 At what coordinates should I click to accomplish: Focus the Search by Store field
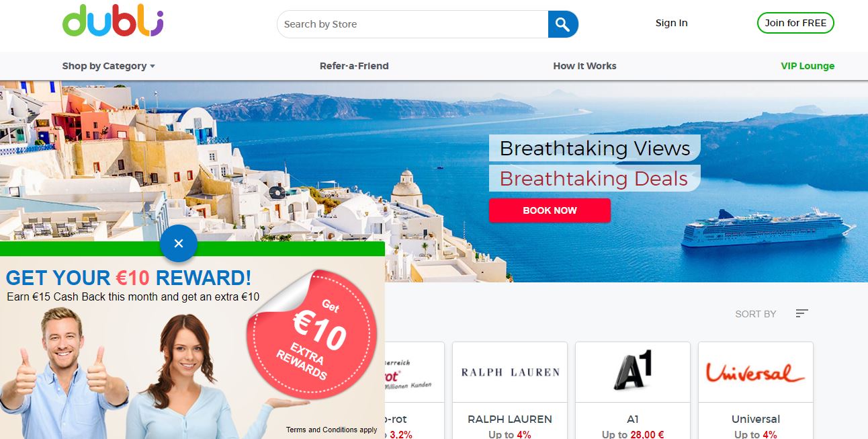pyautogui.click(x=413, y=24)
